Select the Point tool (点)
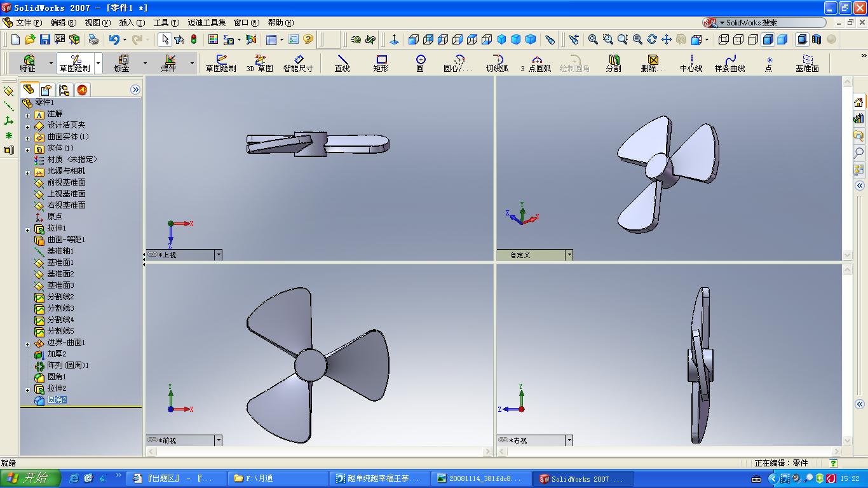This screenshot has width=868, height=488. (x=769, y=64)
